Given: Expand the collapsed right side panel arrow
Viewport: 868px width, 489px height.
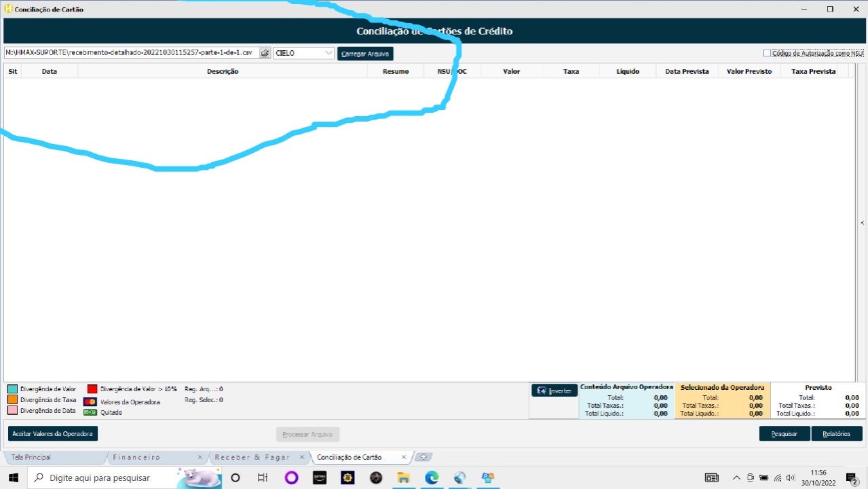Looking at the screenshot, I should (x=862, y=223).
